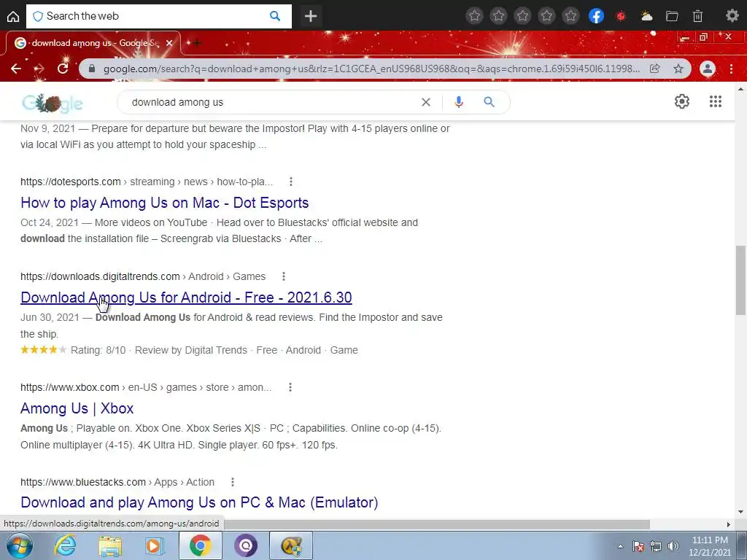Start voice search with microphone icon
This screenshot has width=747, height=560.
pyautogui.click(x=458, y=102)
